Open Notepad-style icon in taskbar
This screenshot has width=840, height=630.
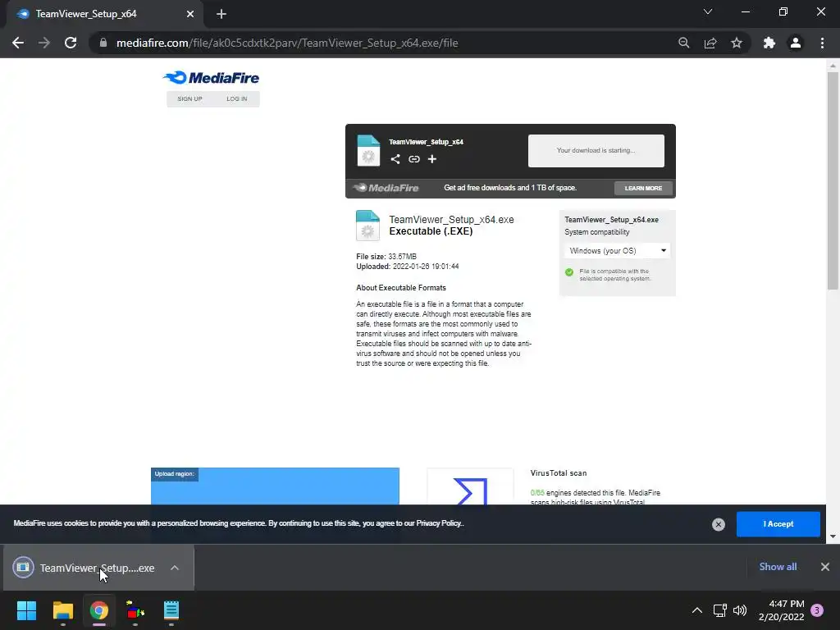(x=171, y=610)
